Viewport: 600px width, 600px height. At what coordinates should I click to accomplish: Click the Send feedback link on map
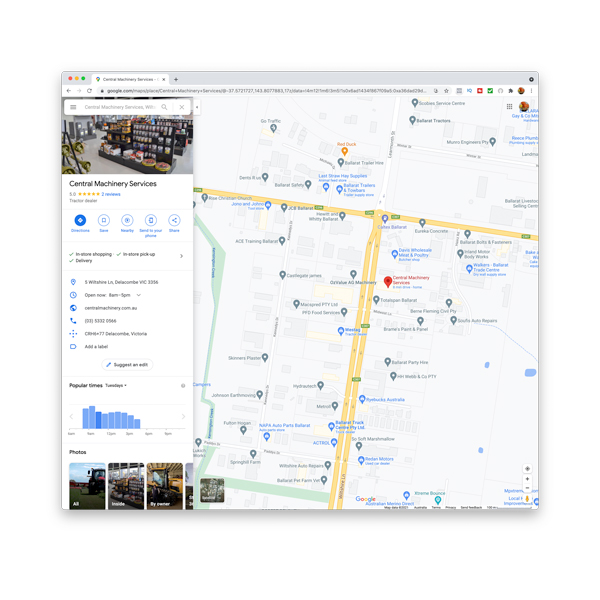[471, 507]
